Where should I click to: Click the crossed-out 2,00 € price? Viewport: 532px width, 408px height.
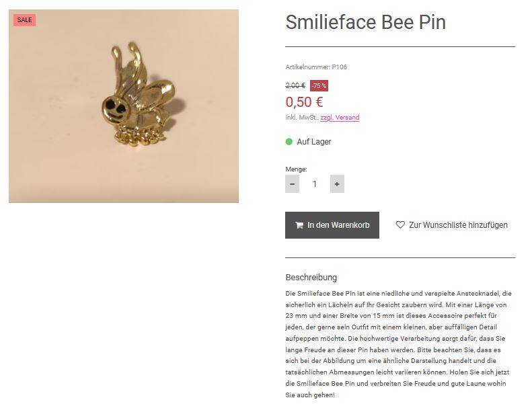(x=295, y=85)
